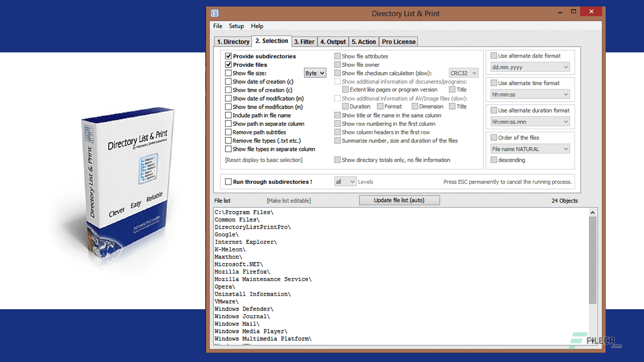Switch to the "4. Output" tab
The image size is (644, 362).
point(333,41)
